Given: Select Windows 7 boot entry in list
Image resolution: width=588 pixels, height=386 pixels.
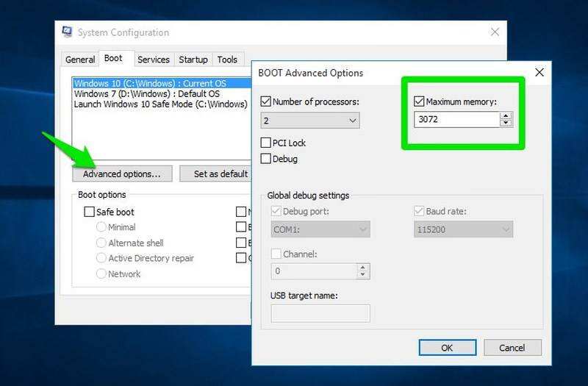Looking at the screenshot, I should [x=146, y=93].
